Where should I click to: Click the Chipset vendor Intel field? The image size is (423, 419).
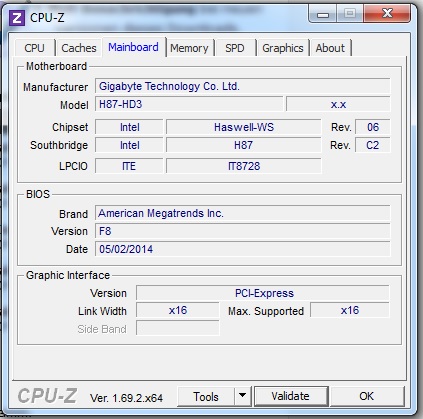pyautogui.click(x=129, y=127)
